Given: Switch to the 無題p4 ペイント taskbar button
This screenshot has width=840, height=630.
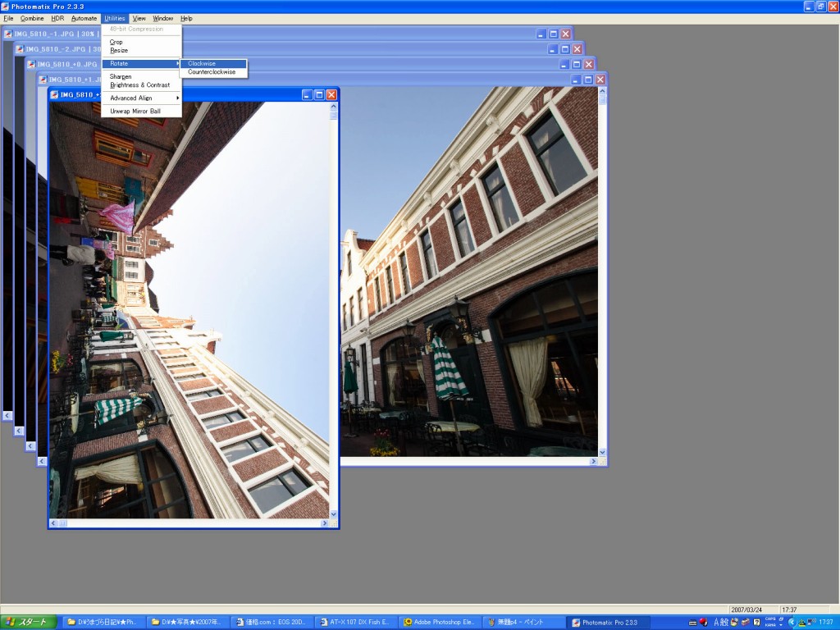Looking at the screenshot, I should (524, 622).
